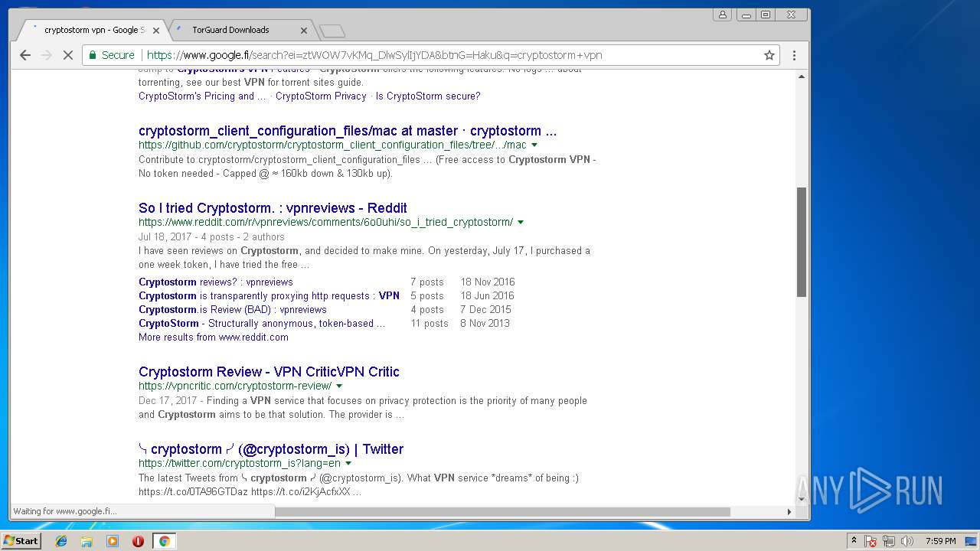This screenshot has width=980, height=551.
Task: Open 'Cryptostorm reviews? : vpnreviews' link
Action: tap(216, 282)
